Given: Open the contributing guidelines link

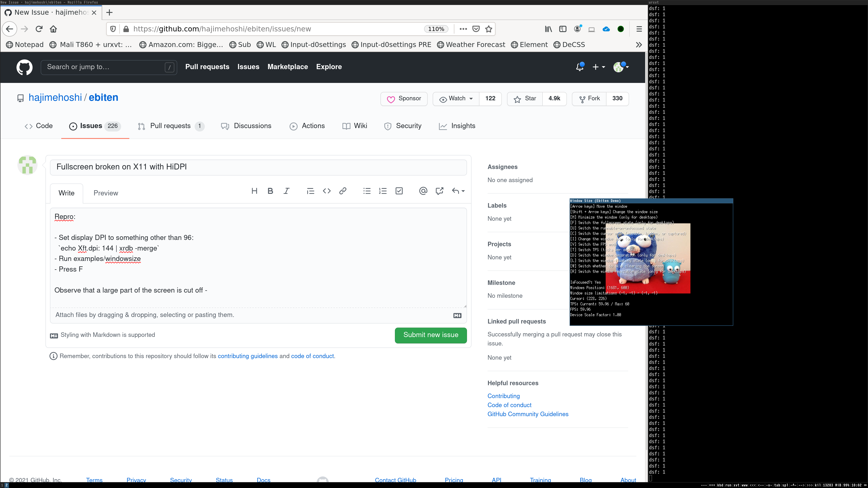Looking at the screenshot, I should coord(248,356).
